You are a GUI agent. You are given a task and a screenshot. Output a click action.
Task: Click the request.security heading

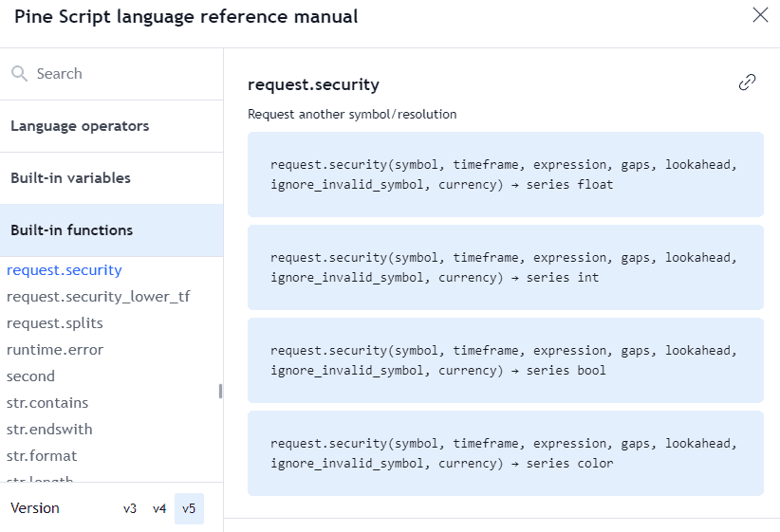pos(313,84)
